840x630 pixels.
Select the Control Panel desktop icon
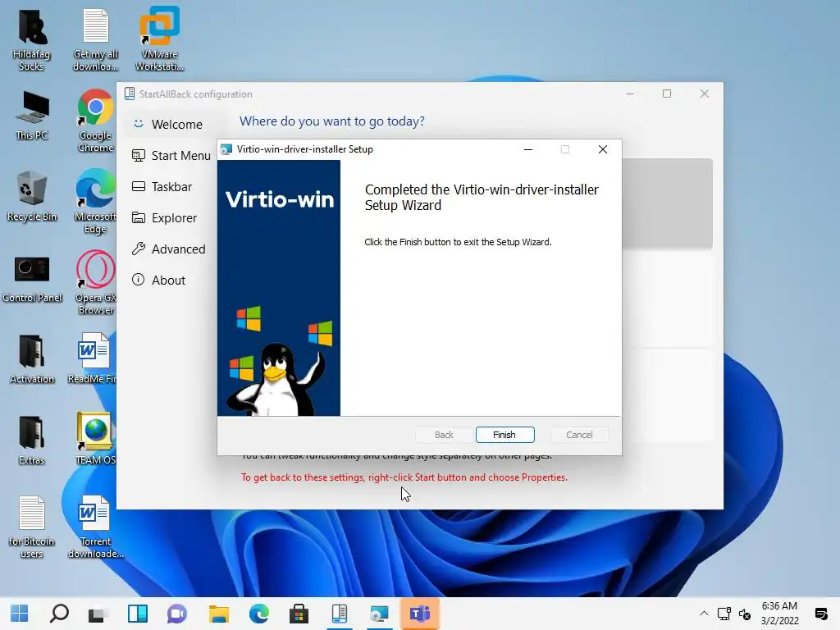coord(32,279)
